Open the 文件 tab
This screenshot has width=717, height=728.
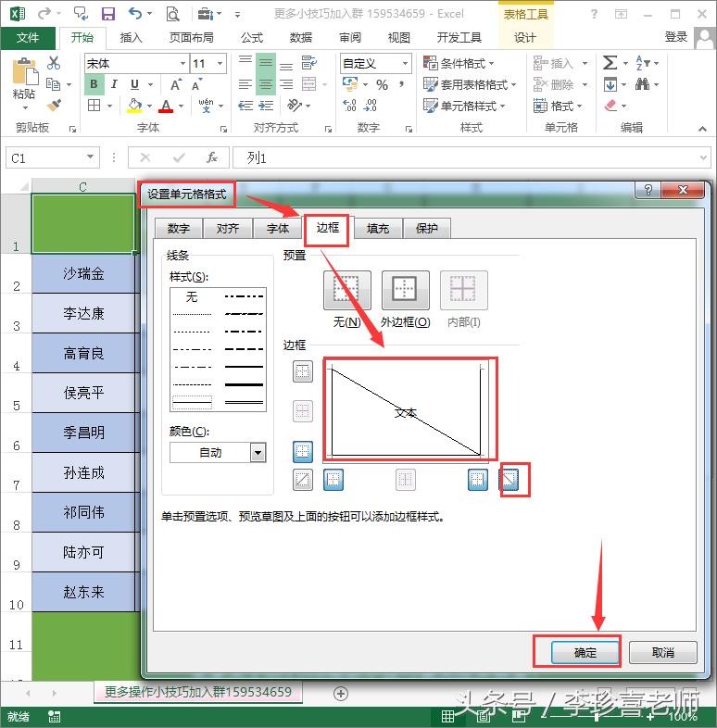point(28,37)
